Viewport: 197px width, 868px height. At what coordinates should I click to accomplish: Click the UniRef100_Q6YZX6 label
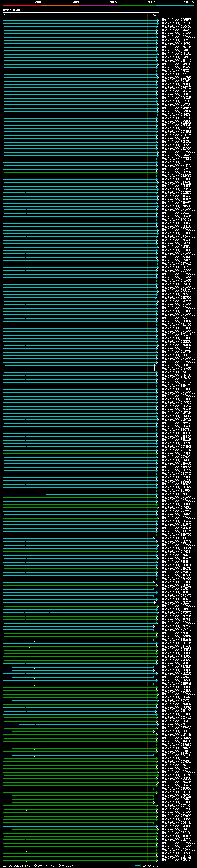(x=177, y=101)
